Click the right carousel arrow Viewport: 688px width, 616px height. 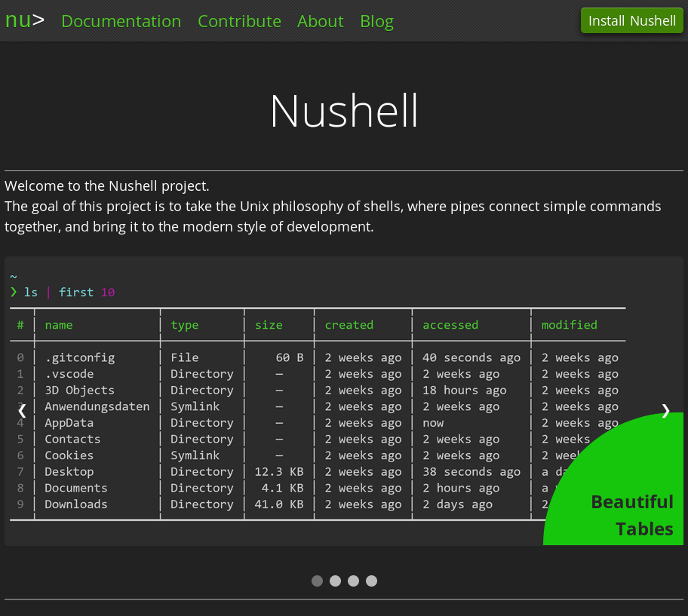tap(665, 411)
